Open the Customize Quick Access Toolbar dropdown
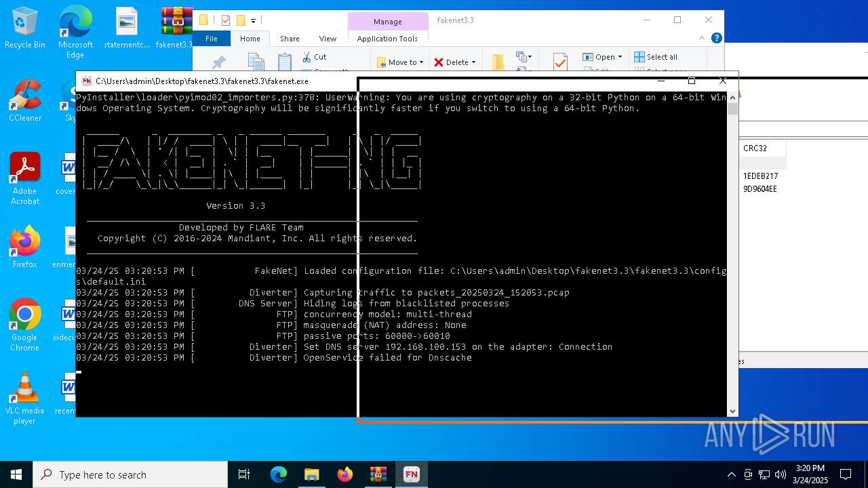868x488 pixels. point(253,21)
